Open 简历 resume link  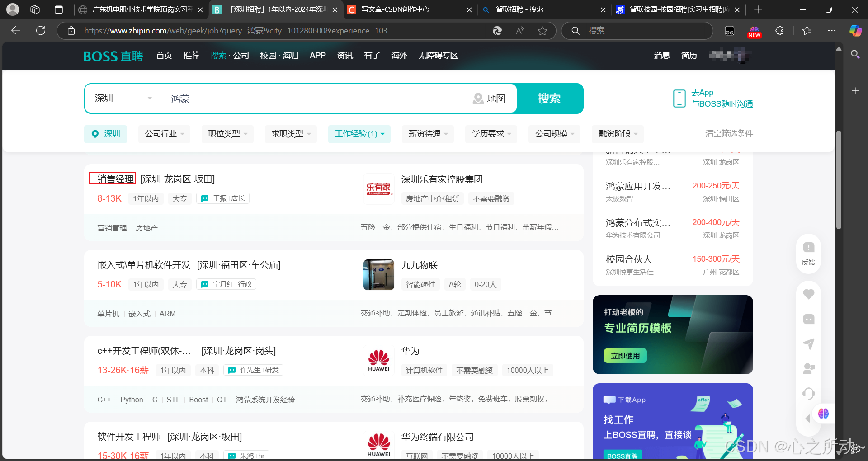pos(689,56)
